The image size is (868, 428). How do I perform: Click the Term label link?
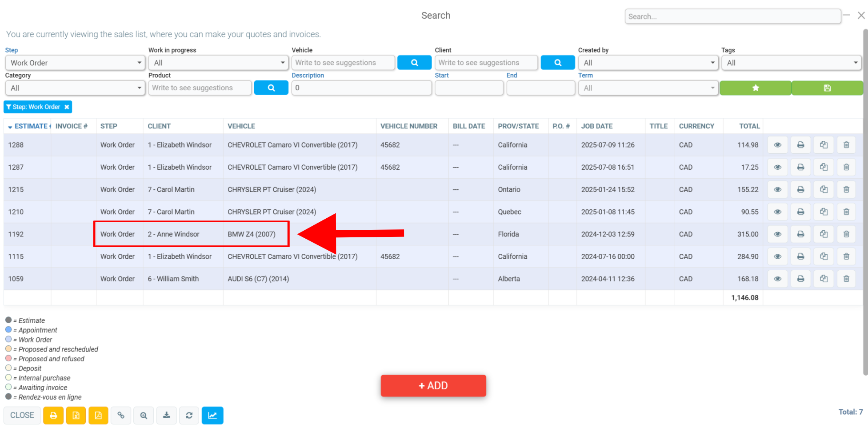click(585, 76)
